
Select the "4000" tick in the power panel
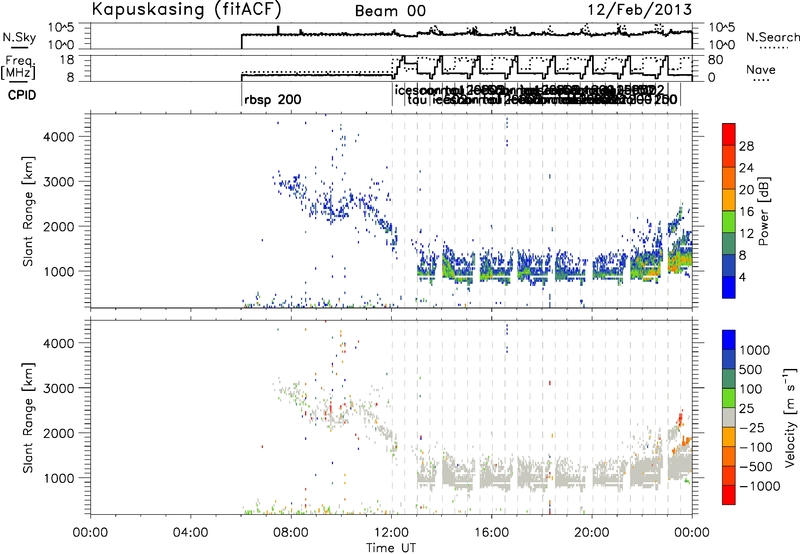58,137
